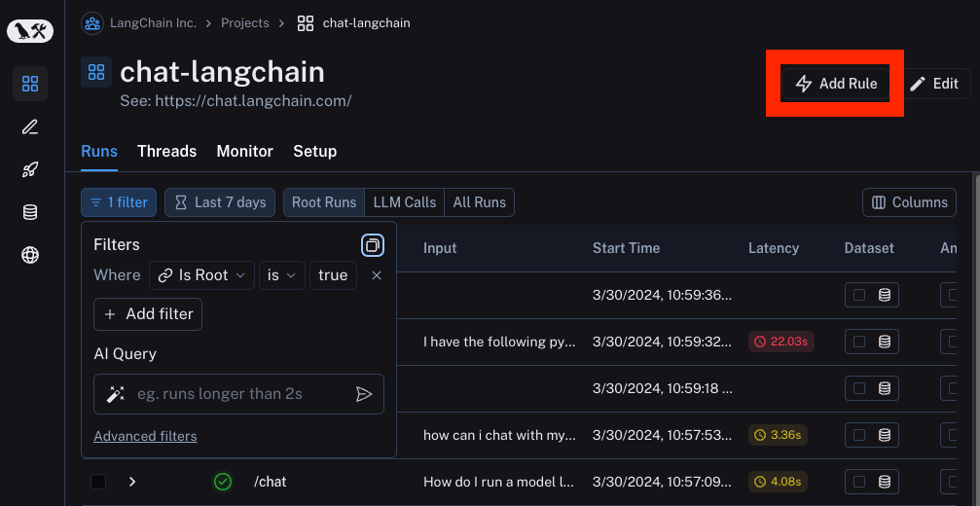980x506 pixels.
Task: Tick the checkbox for the /chat run row
Action: point(98,482)
